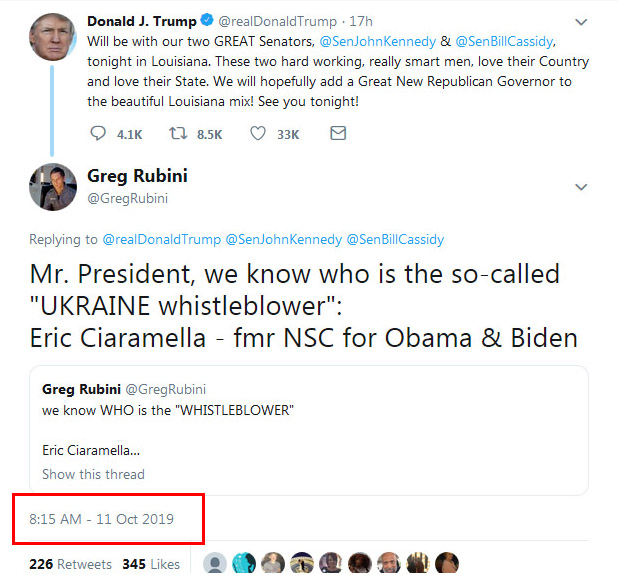Click the @realDonaldTrump reply-to link
This screenshot has height=575, width=618.
[x=160, y=240]
